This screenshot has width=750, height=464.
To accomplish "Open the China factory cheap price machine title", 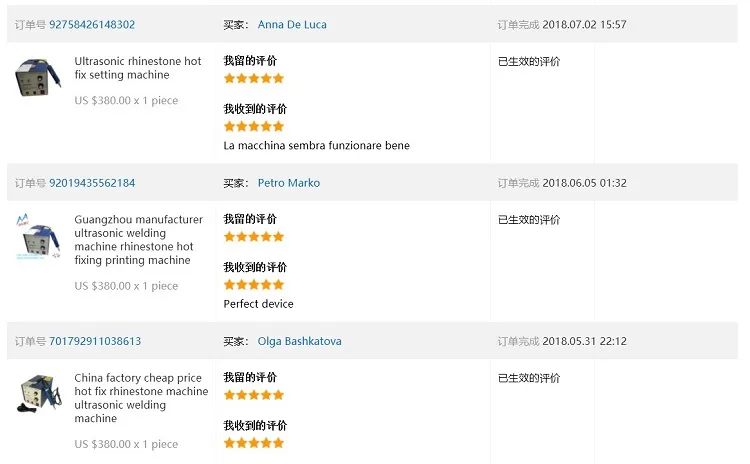I will coord(141,398).
